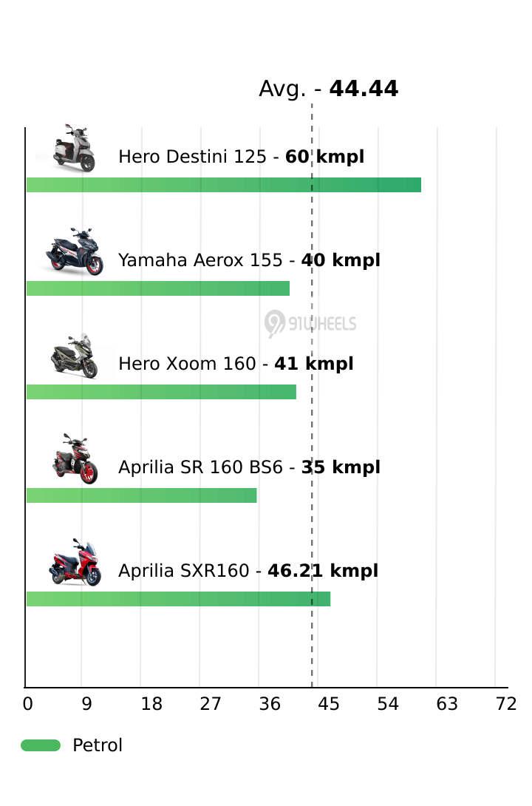Click the 91Wheels watermark logo
This screenshot has height=806, width=532.
(x=310, y=324)
